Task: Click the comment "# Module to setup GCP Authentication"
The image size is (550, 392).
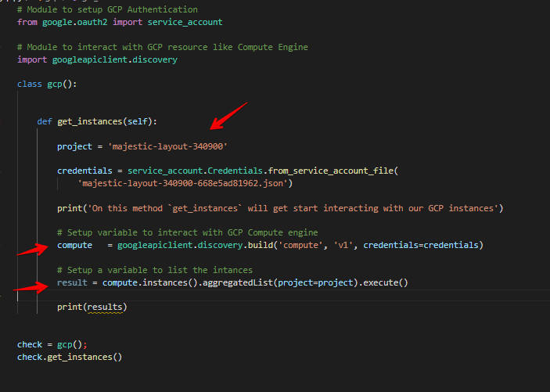Action: [107, 9]
